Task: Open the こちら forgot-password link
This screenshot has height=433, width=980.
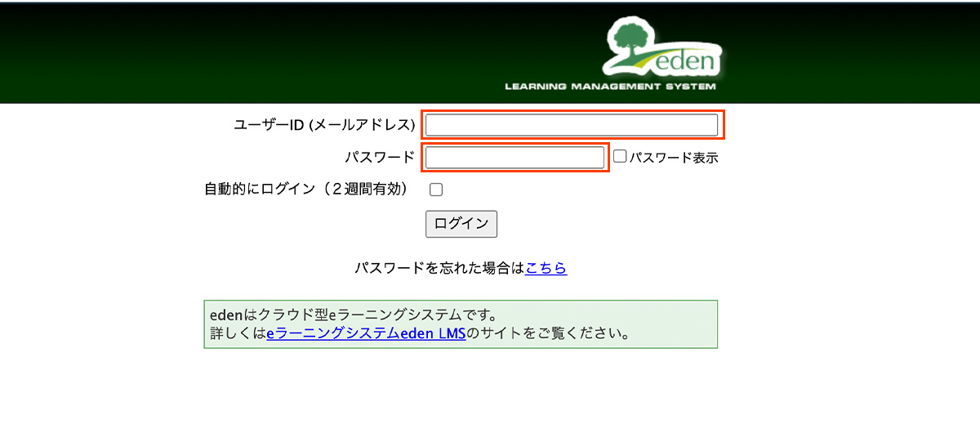Action: pos(546,268)
